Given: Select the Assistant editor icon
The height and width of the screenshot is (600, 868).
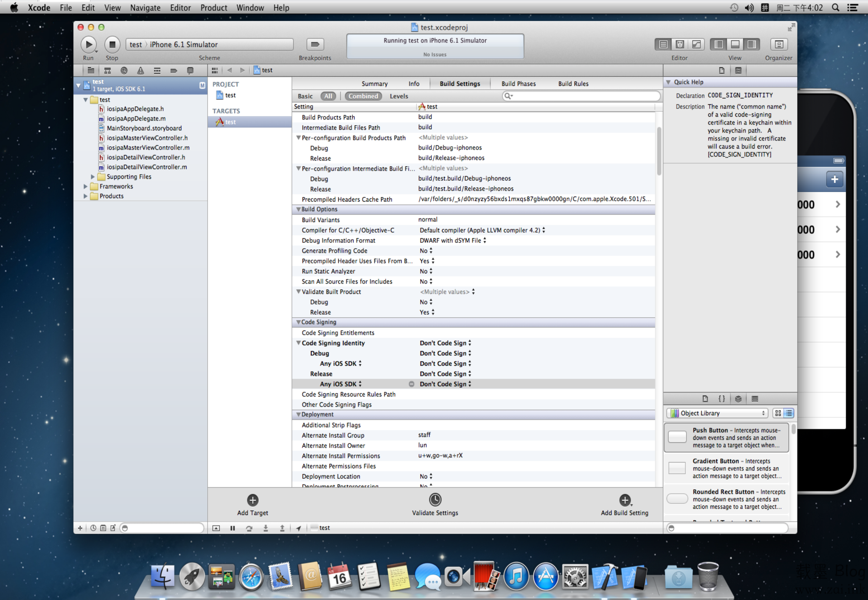Looking at the screenshot, I should pos(680,44).
